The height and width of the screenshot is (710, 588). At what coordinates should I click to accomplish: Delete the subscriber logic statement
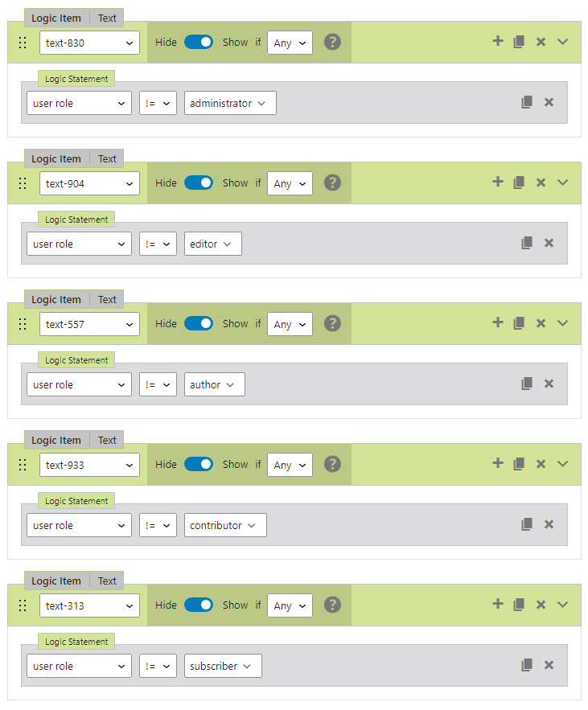click(x=549, y=665)
